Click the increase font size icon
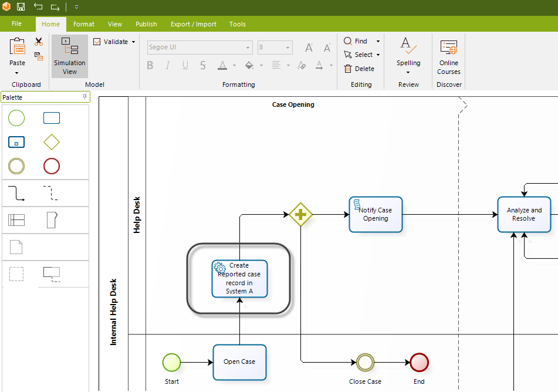This screenshot has width=558, height=392. (309, 48)
